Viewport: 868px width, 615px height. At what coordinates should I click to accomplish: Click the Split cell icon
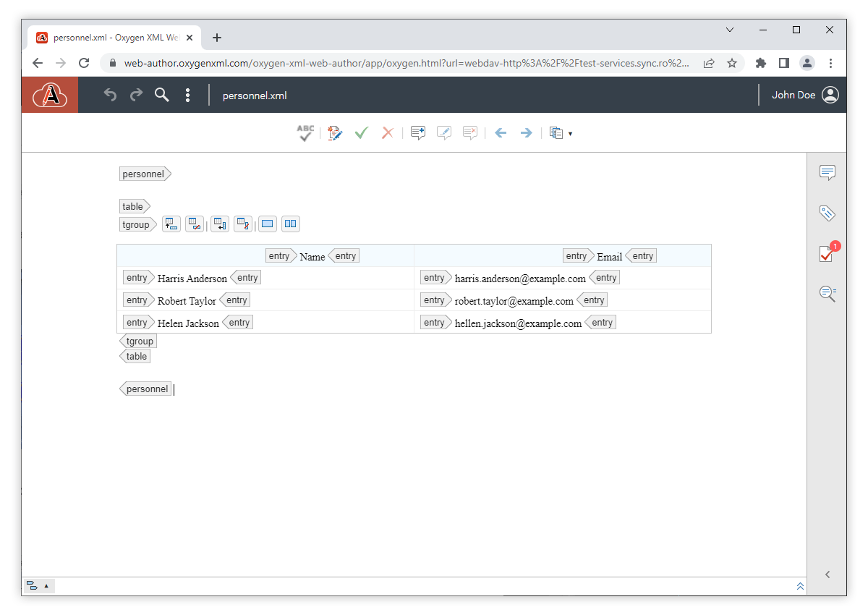pyautogui.click(x=290, y=224)
